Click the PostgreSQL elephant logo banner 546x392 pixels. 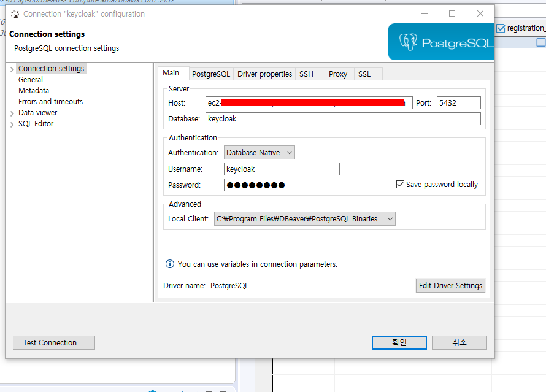click(441, 42)
